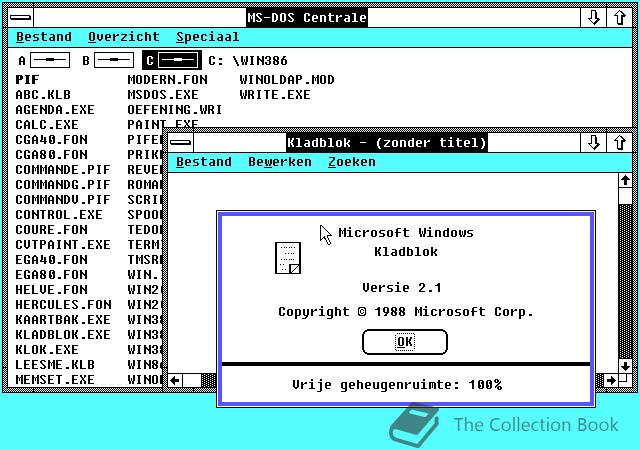
Task: Maximize the Kladblok window
Action: pyautogui.click(x=620, y=143)
